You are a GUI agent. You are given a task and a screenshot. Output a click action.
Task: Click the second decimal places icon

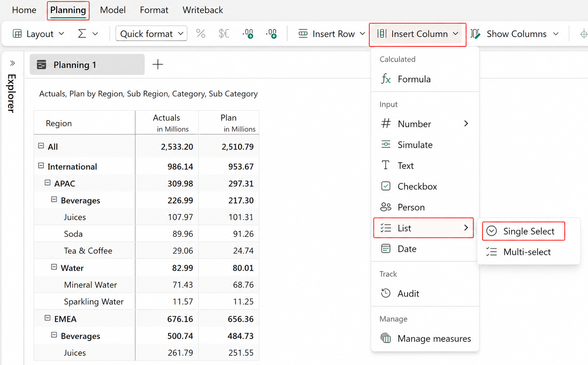click(x=271, y=34)
